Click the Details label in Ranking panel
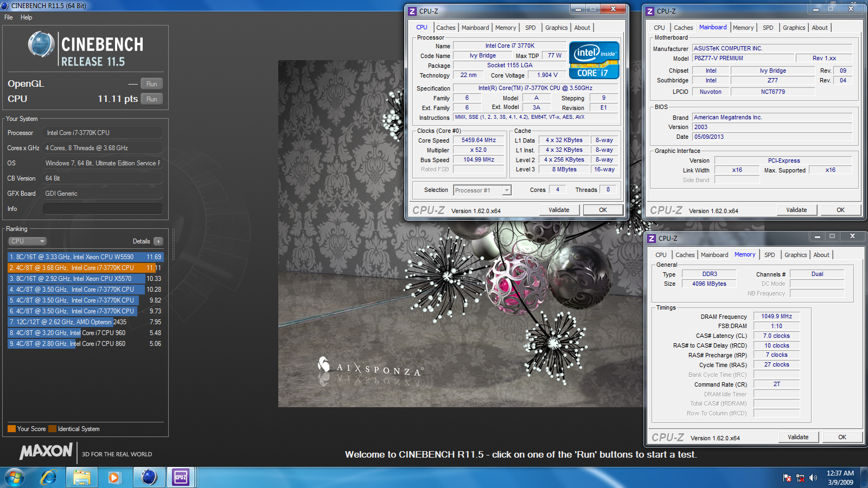The height and width of the screenshot is (488, 868). (142, 241)
